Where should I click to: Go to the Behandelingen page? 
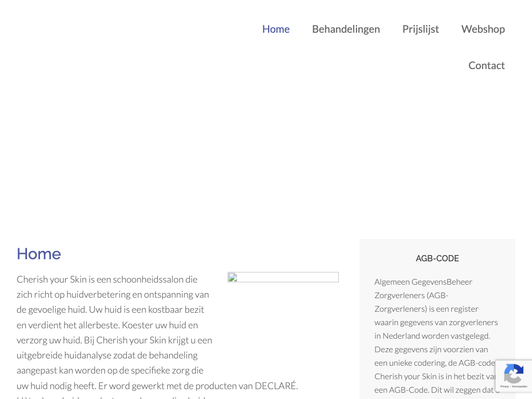coord(345,29)
